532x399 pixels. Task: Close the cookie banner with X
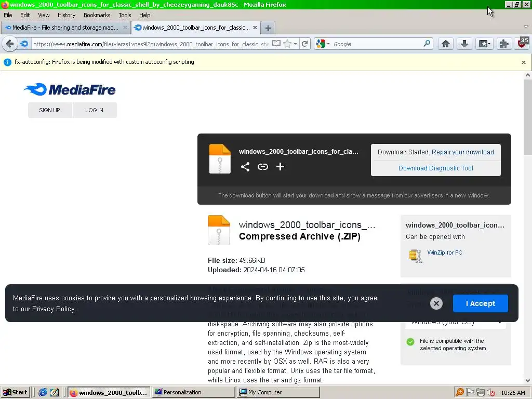coord(436,303)
